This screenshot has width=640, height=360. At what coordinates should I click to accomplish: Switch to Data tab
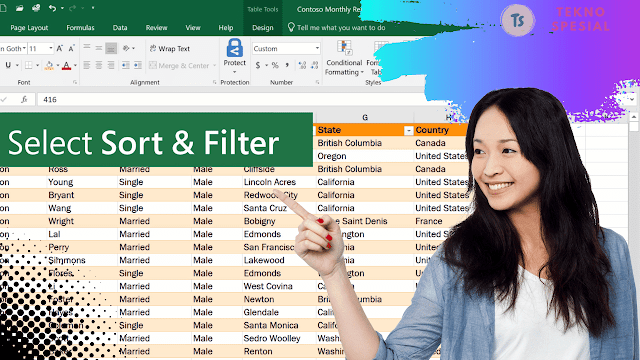tap(120, 28)
